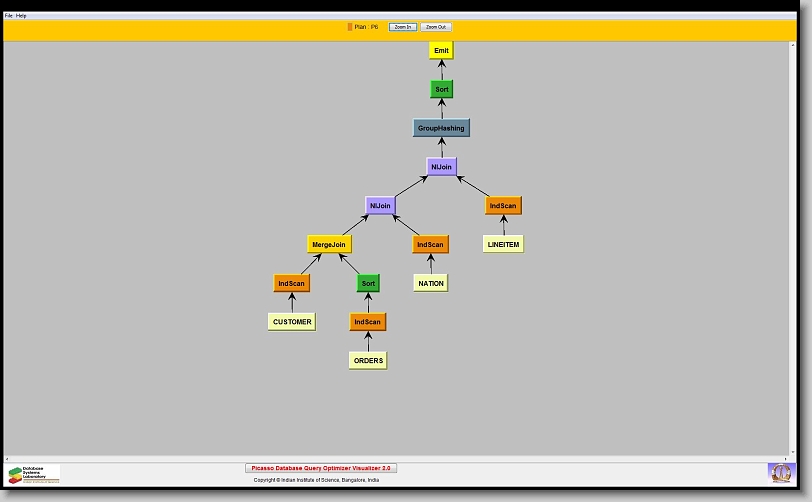Click the LINEITEM table node
The height and width of the screenshot is (502, 812).
point(503,244)
